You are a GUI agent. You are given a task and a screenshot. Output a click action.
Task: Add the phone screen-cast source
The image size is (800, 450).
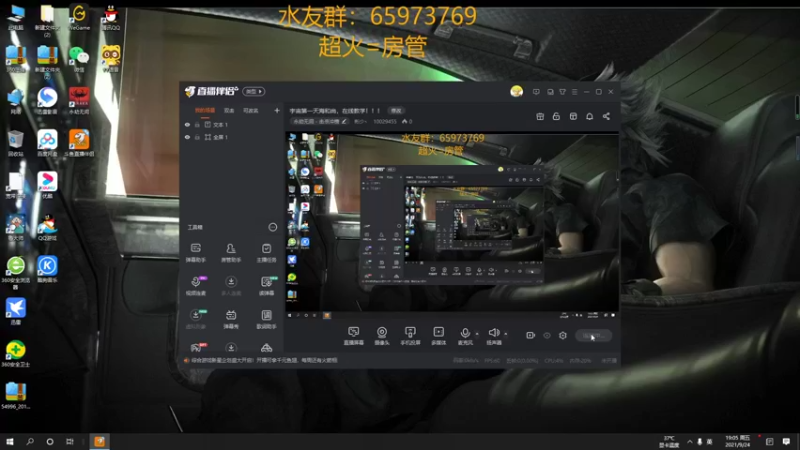tap(410, 336)
